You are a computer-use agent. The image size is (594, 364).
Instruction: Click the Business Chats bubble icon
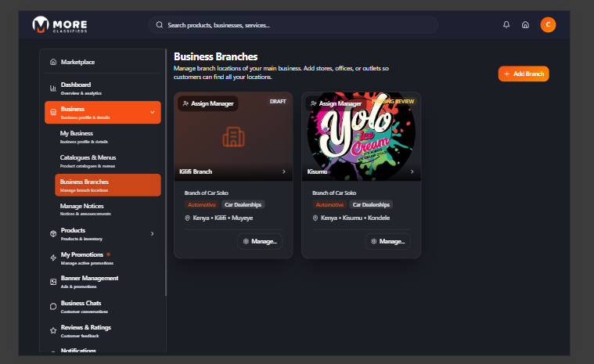point(52,306)
